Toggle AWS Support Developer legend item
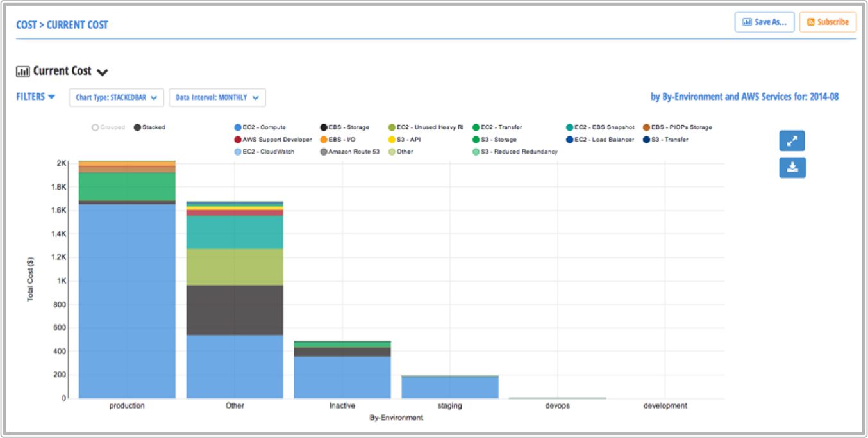868x438 pixels. (238, 140)
